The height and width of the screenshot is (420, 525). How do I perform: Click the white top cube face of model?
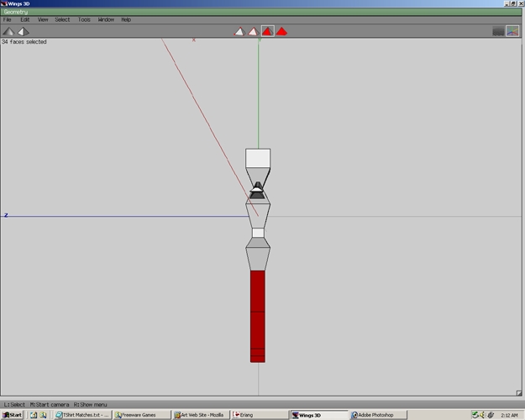258,158
